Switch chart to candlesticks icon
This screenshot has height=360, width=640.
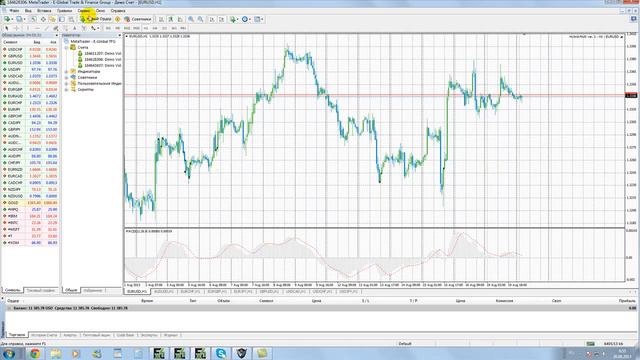tap(171, 19)
